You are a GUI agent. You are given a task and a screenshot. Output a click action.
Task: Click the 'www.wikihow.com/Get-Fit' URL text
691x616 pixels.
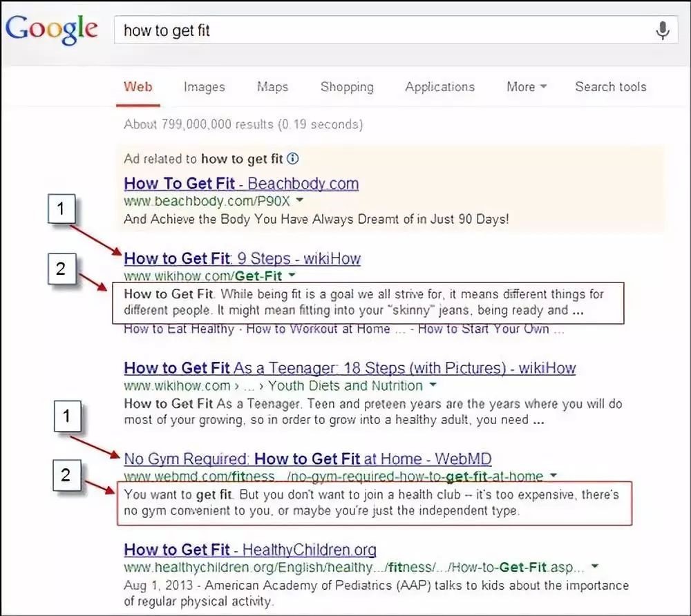click(202, 276)
